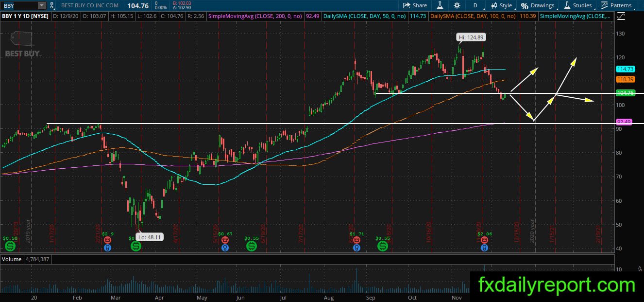Click the SimpleMovingAvg (CLOSE, 200, 0, no) study label
The image size is (644, 302).
[255, 16]
